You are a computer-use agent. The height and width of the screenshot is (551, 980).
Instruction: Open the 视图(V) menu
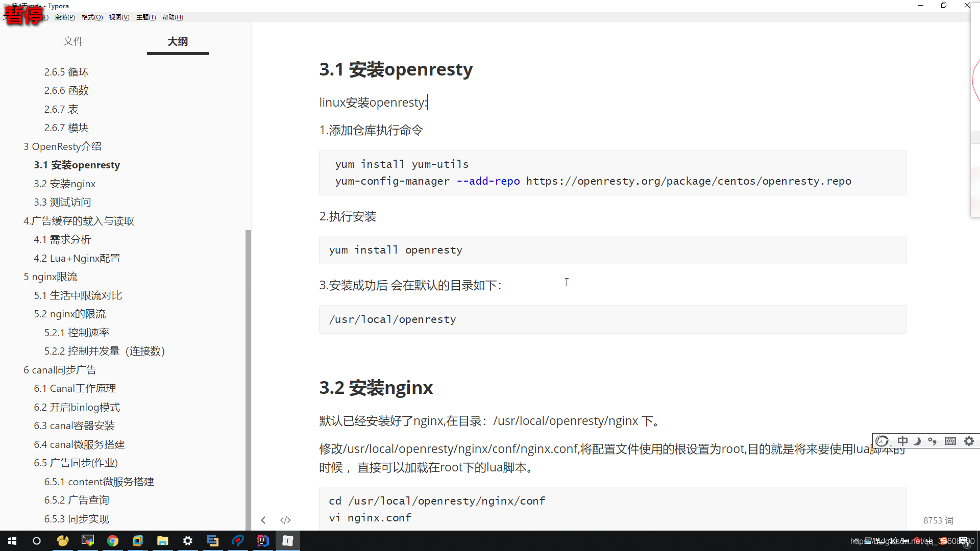coord(119,17)
